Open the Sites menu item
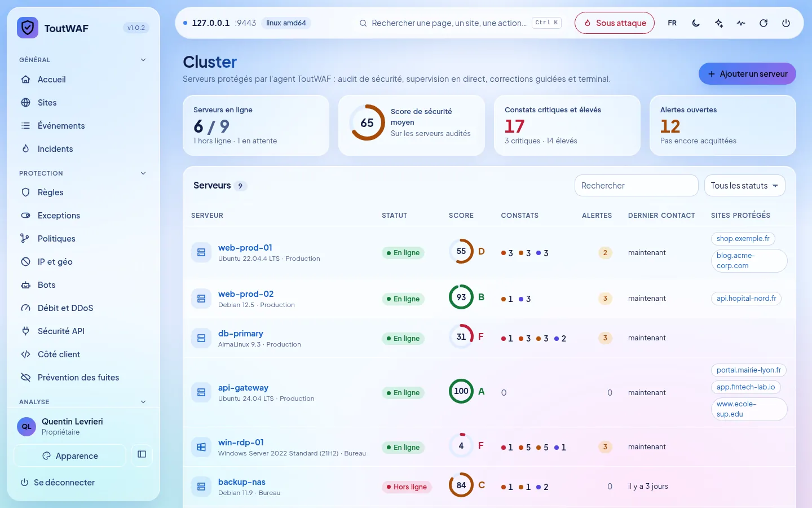The width and height of the screenshot is (812, 508). [83, 103]
